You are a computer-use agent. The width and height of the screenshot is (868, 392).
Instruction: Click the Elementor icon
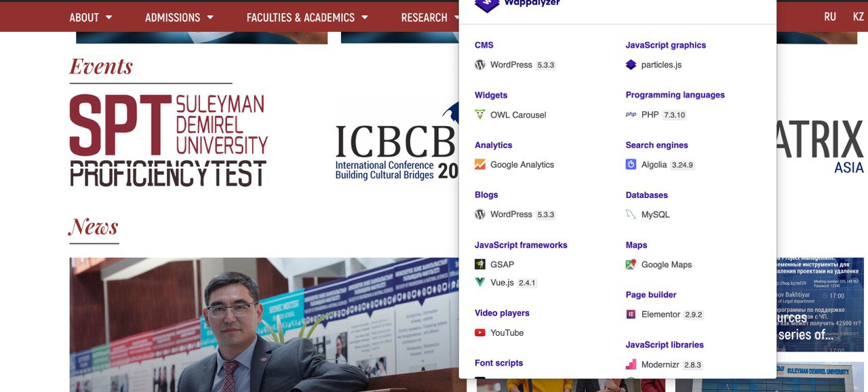coord(631,315)
